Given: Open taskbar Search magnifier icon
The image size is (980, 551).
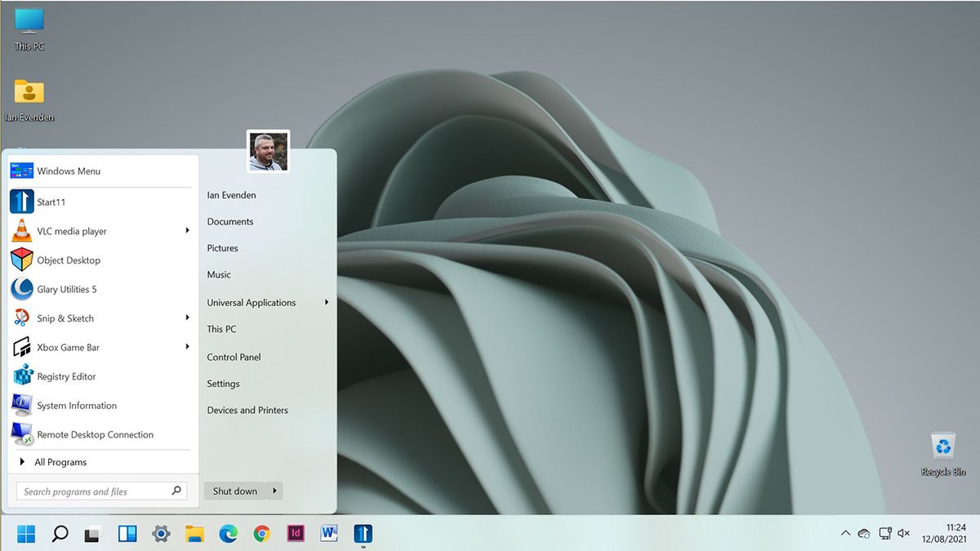Looking at the screenshot, I should pos(60,534).
